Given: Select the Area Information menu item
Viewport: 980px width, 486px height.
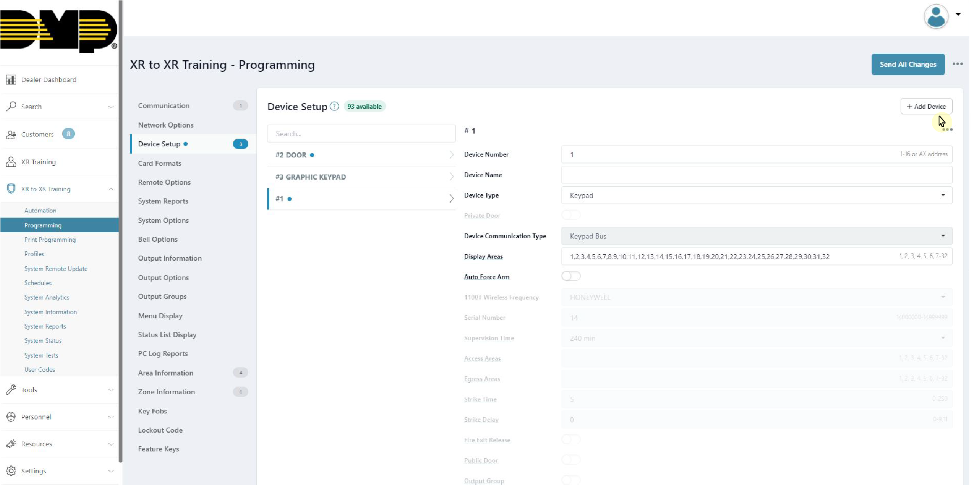Looking at the screenshot, I should click(166, 373).
